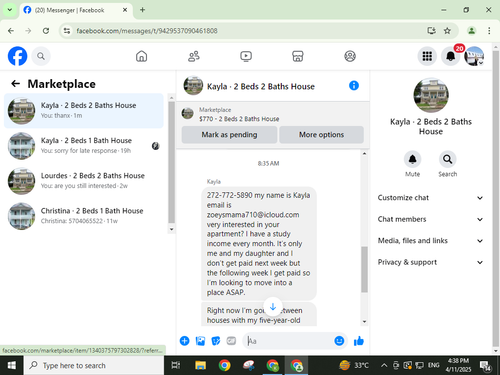Click install app icon in address bar
This screenshot has width=500, height=375.
[x=432, y=31]
